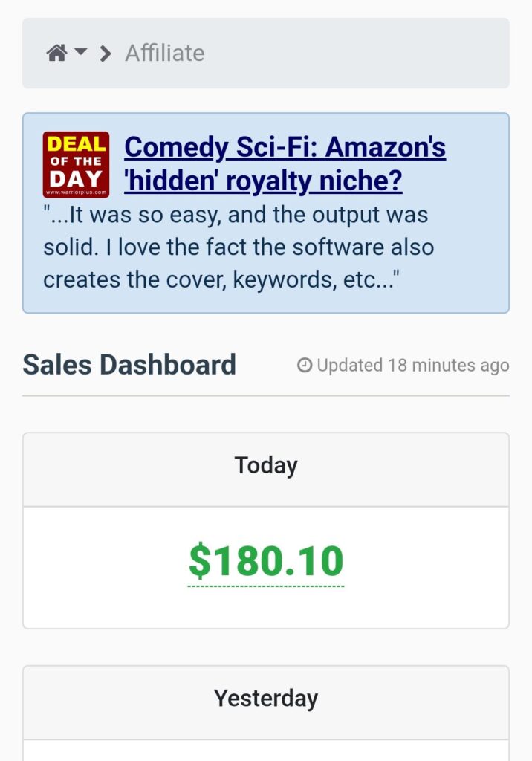Click the Yesterday card body below its header

pos(266,751)
